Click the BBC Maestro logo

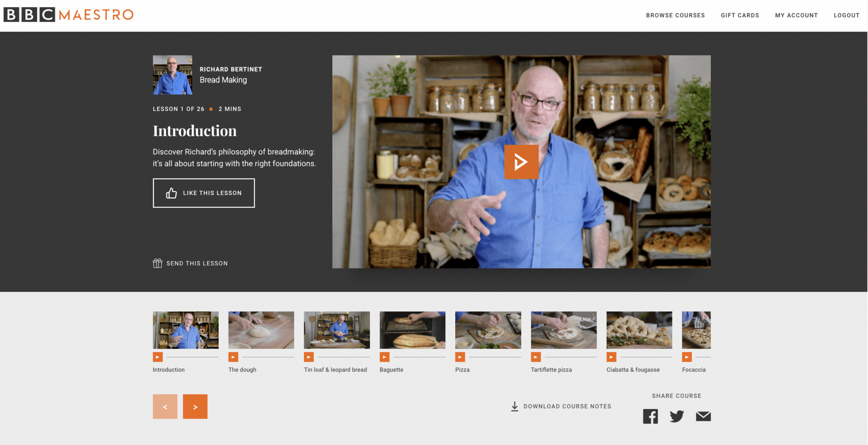point(68,15)
